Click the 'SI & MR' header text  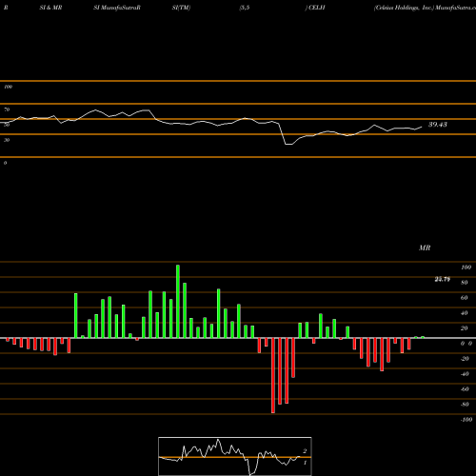pyautogui.click(x=50, y=8)
